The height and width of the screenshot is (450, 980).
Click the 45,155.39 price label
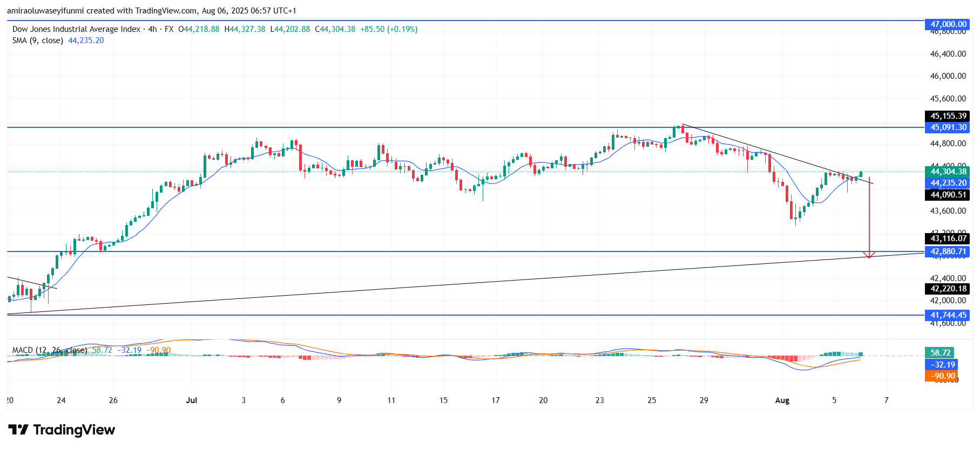(x=947, y=116)
